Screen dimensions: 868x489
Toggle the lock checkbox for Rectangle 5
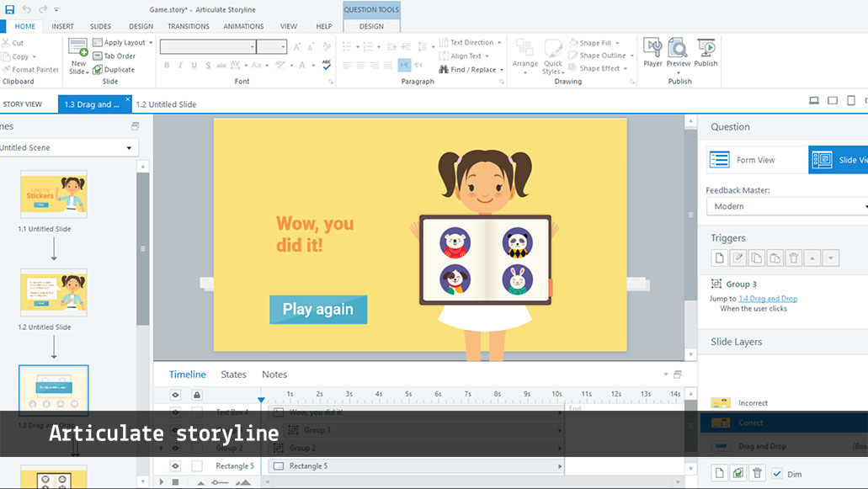(197, 466)
